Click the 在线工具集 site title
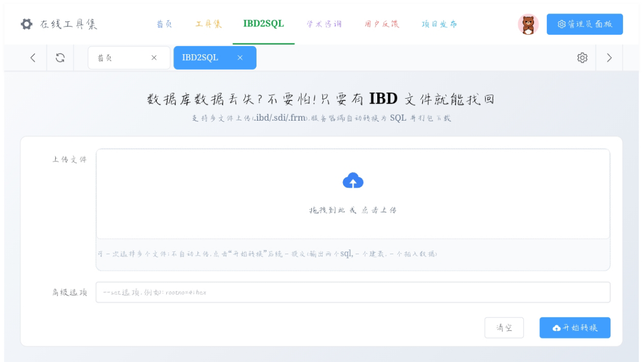The height and width of the screenshot is (362, 644). (69, 24)
